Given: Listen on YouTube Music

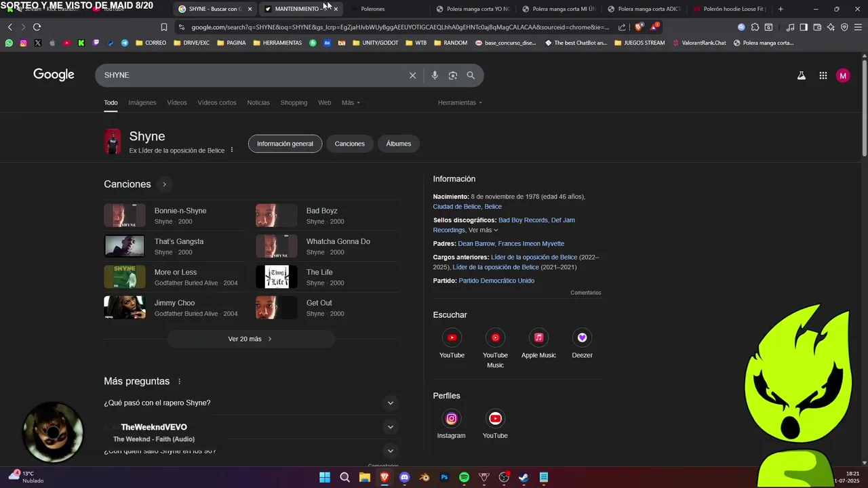Looking at the screenshot, I should tap(495, 338).
